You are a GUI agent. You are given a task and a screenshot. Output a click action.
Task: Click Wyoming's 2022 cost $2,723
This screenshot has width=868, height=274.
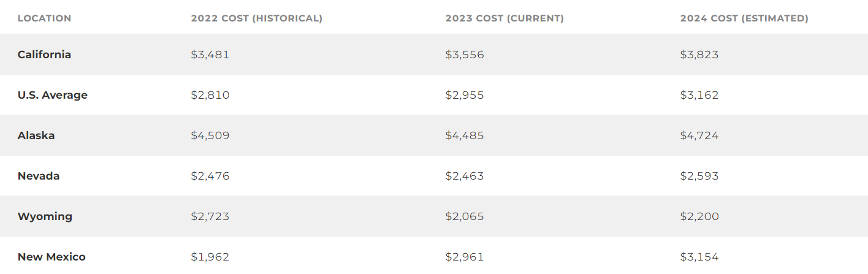210,216
